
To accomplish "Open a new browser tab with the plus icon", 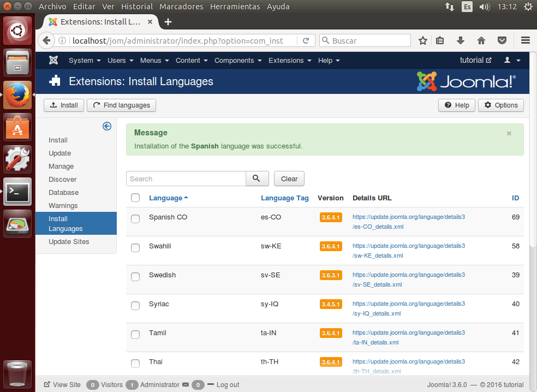I will point(168,22).
